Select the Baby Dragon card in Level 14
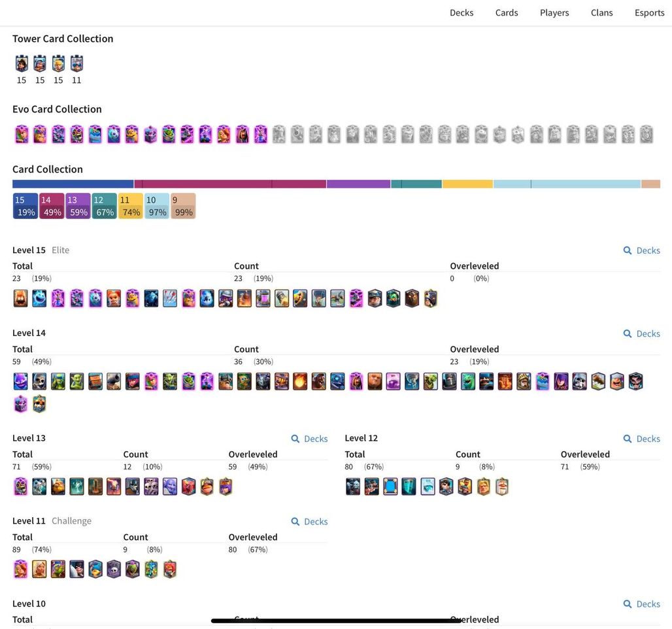The height and width of the screenshot is (629, 672). pos(468,382)
